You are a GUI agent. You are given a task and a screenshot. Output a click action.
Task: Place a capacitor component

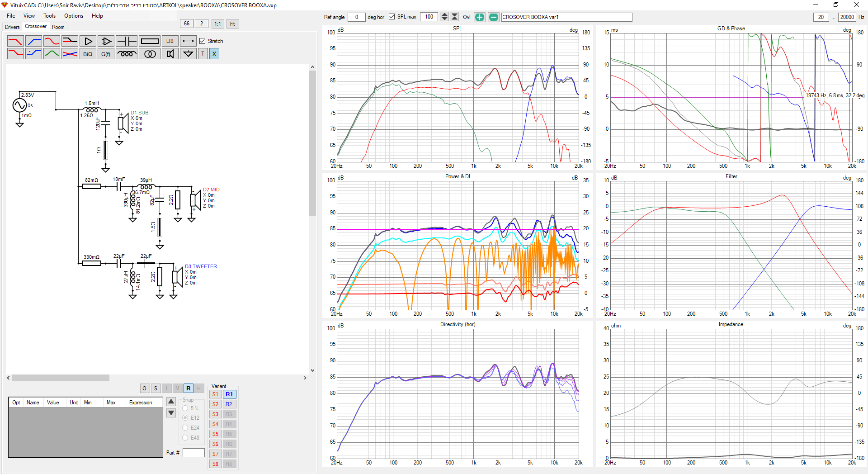click(x=127, y=41)
